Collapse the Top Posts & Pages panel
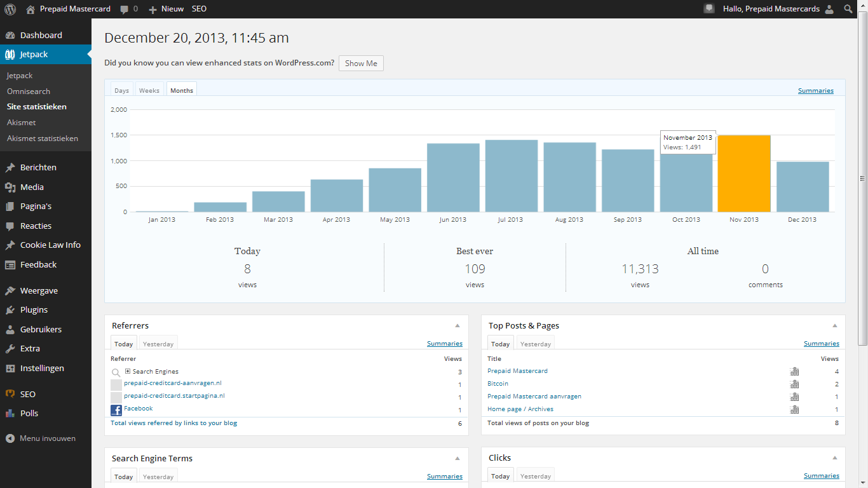Image resolution: width=868 pixels, height=488 pixels. [835, 325]
